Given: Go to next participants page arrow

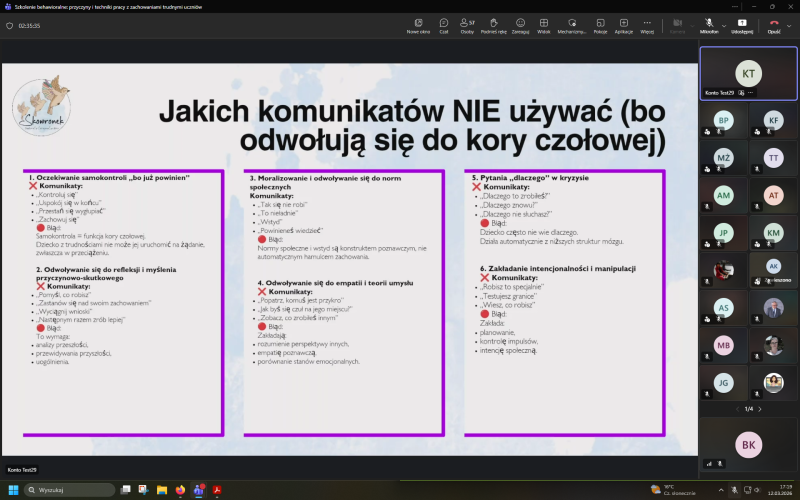Looking at the screenshot, I should click(763, 409).
